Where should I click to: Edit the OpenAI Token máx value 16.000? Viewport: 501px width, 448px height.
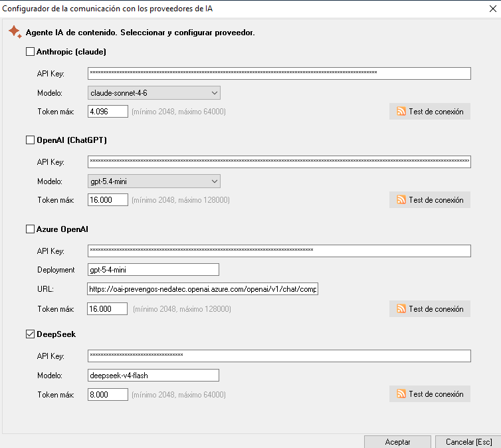108,200
